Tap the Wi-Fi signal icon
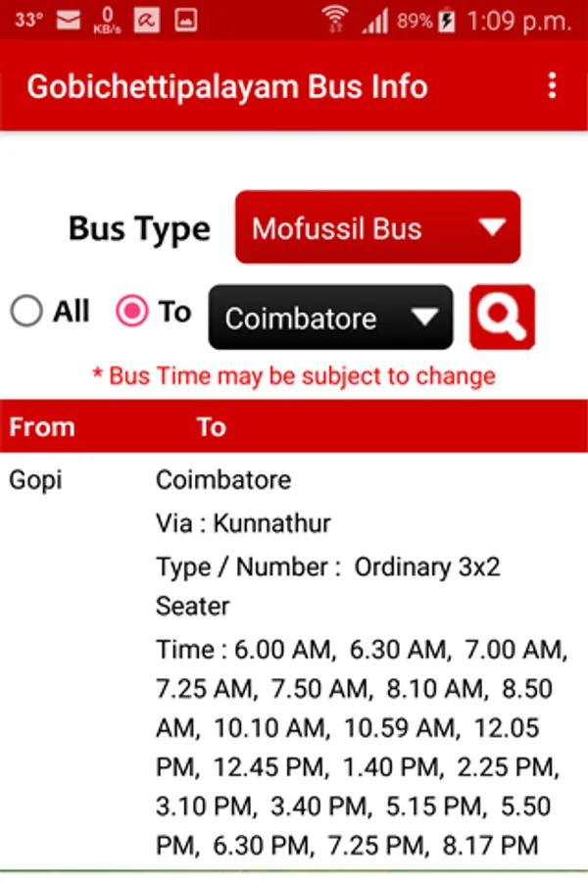588x882 pixels. pos(335,21)
